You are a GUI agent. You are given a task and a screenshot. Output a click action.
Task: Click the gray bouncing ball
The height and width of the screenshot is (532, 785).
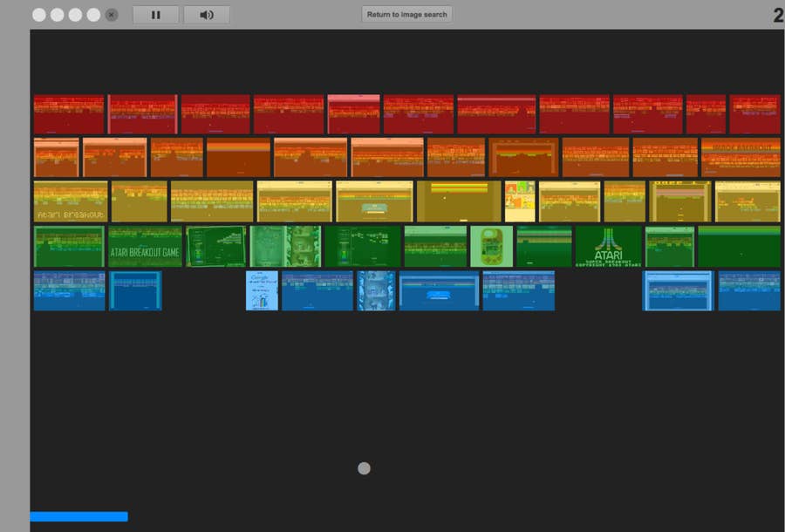364,468
